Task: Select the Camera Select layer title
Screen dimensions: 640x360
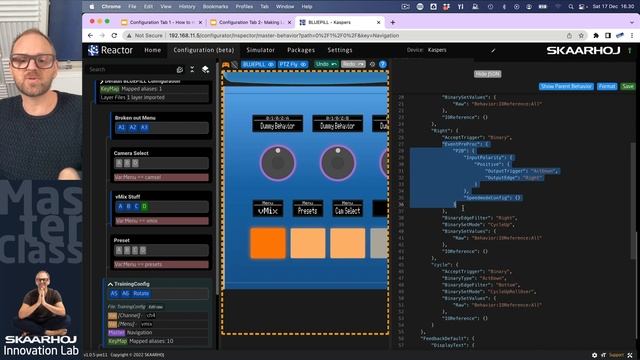Action: point(131,153)
